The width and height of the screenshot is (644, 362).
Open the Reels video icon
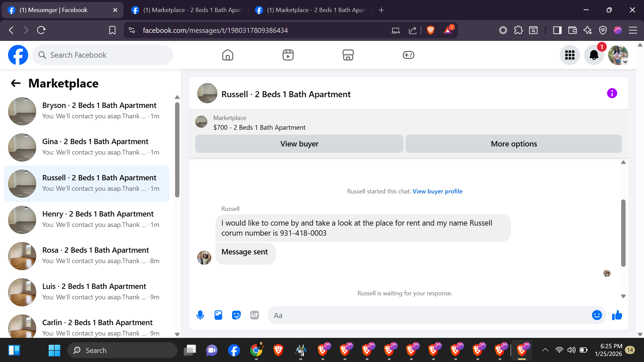288,55
